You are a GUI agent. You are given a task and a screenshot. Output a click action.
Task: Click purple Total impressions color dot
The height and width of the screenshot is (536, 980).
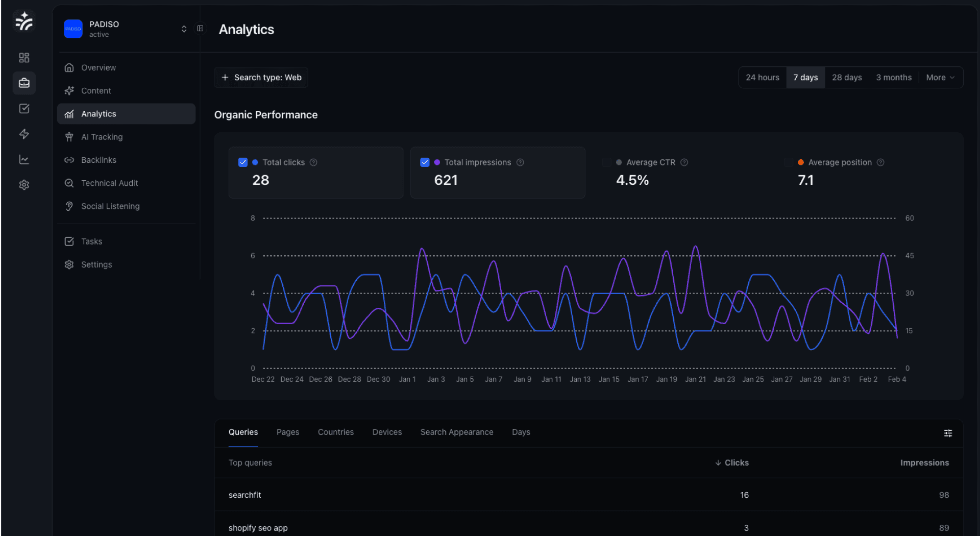coord(437,162)
